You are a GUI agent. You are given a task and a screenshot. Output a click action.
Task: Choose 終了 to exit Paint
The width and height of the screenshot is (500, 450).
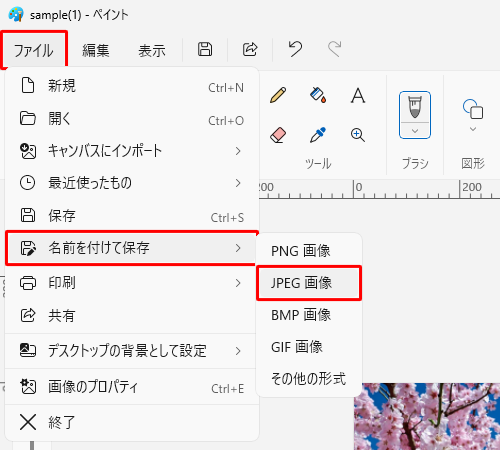[x=132, y=423]
